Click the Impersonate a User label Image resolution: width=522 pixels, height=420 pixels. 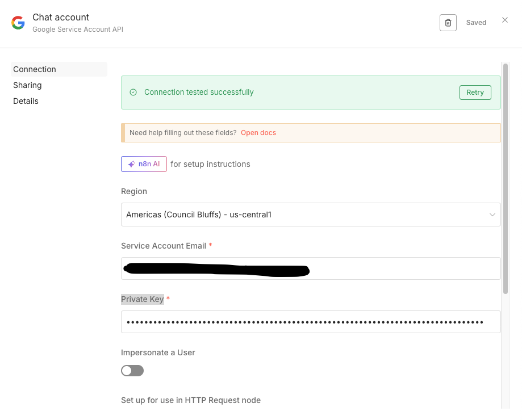[x=158, y=352]
